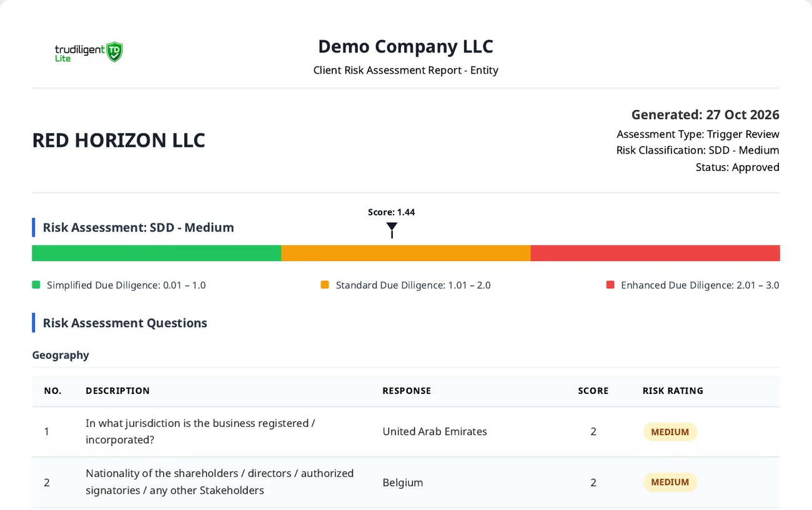Click 'United Arab Emirates' response cell

[x=435, y=431]
